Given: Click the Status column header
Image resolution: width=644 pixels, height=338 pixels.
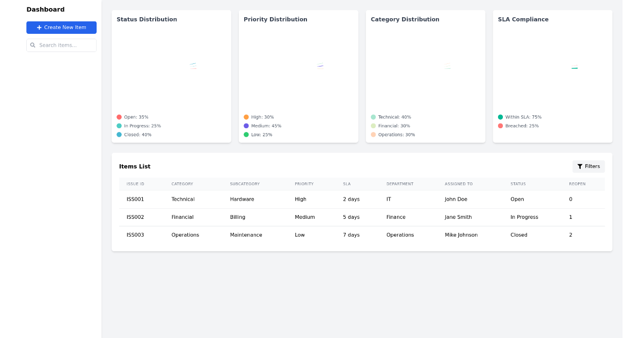Looking at the screenshot, I should pos(518,184).
